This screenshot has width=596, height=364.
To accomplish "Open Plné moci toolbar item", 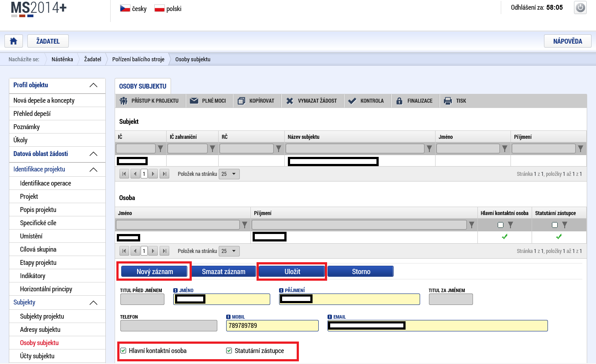I will click(208, 101).
